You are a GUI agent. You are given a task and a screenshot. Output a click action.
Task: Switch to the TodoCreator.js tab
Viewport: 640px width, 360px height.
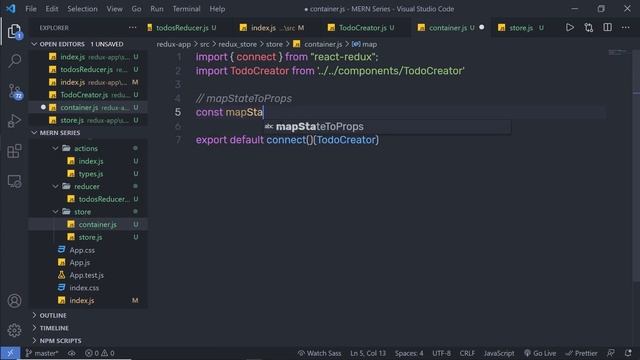(362, 27)
